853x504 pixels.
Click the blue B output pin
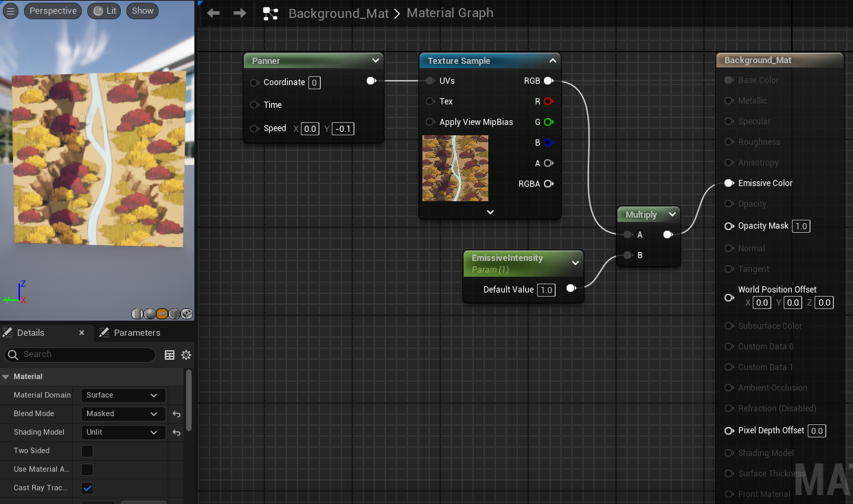548,143
